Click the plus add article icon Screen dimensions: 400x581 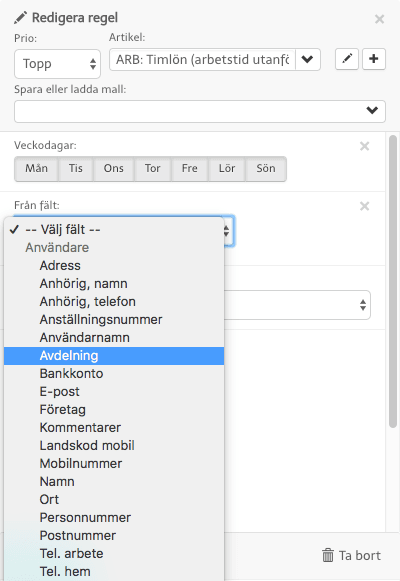(374, 59)
